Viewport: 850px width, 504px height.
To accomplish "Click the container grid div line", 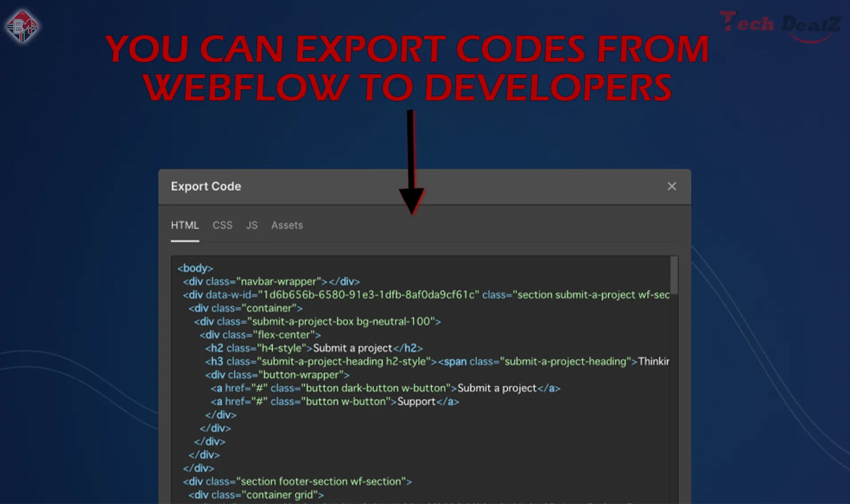I will click(x=256, y=495).
